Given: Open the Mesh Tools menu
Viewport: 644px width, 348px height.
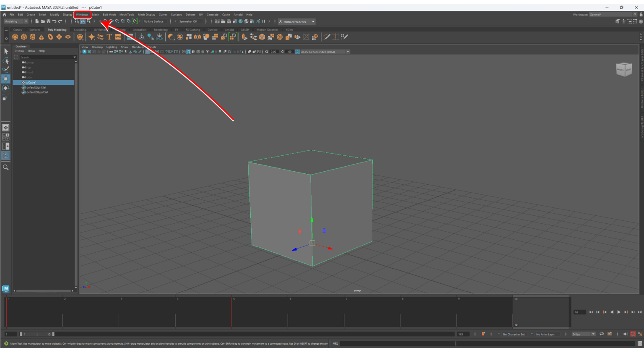Looking at the screenshot, I should tap(127, 15).
